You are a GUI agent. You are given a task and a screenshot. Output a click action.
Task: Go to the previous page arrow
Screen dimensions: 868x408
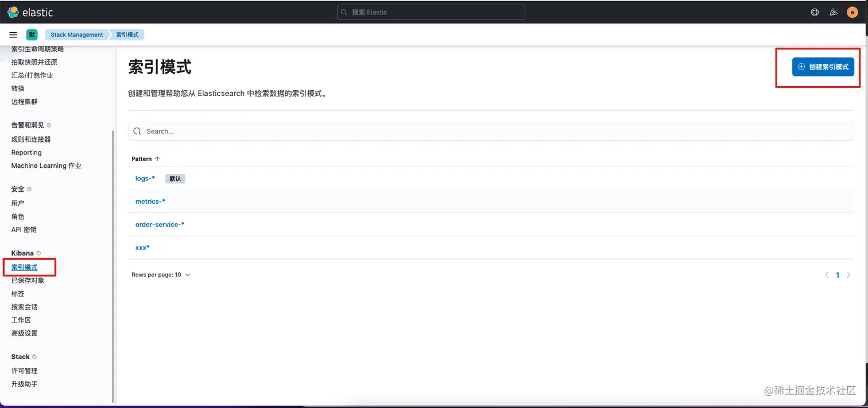[x=827, y=275]
